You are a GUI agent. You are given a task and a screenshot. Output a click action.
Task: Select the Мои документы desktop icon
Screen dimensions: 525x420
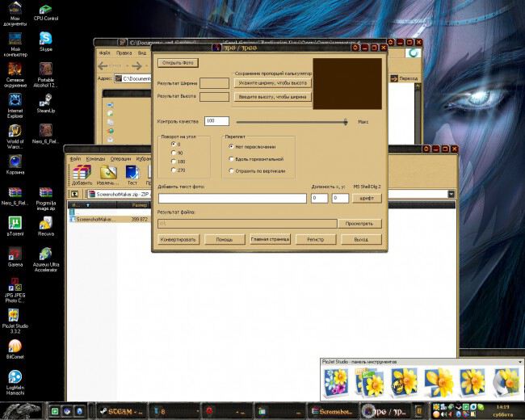pos(15,14)
